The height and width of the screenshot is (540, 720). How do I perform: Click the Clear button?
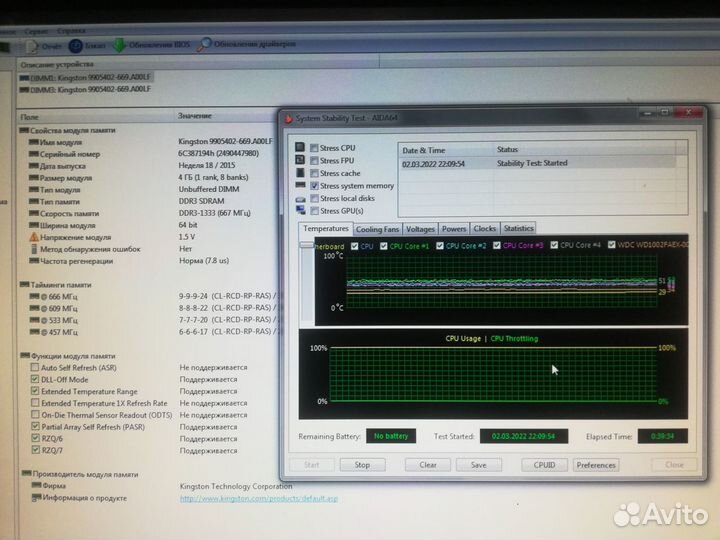pos(428,465)
